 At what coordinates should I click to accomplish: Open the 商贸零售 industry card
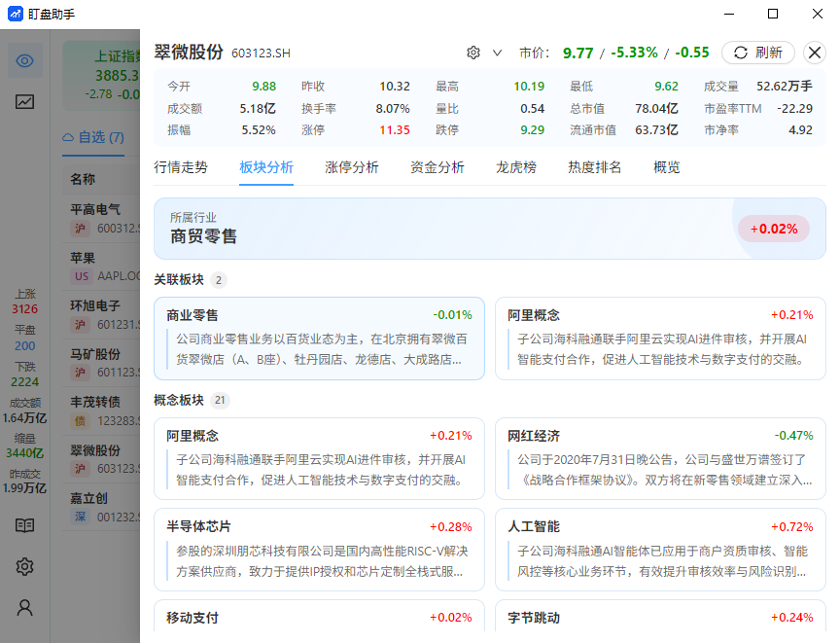pyautogui.click(x=490, y=229)
